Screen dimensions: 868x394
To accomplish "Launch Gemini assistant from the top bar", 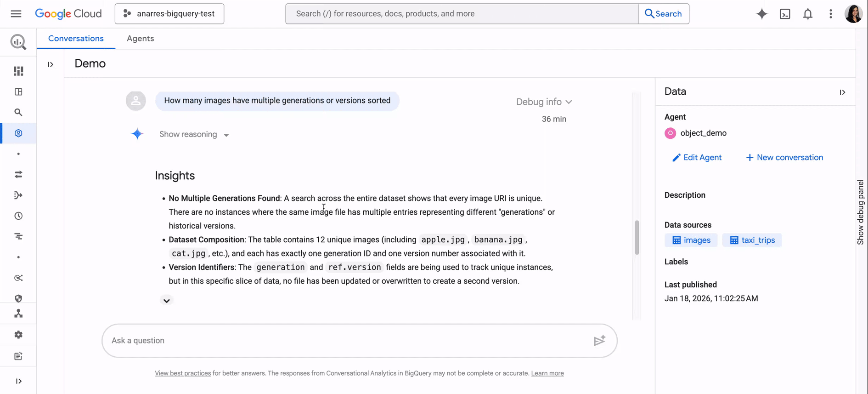I will tap(762, 14).
